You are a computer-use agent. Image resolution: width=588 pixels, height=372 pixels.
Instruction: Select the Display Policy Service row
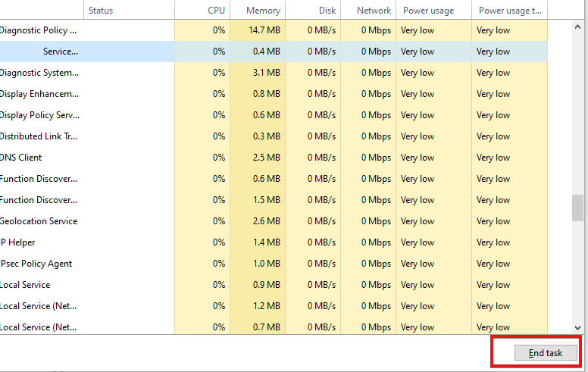click(x=39, y=115)
